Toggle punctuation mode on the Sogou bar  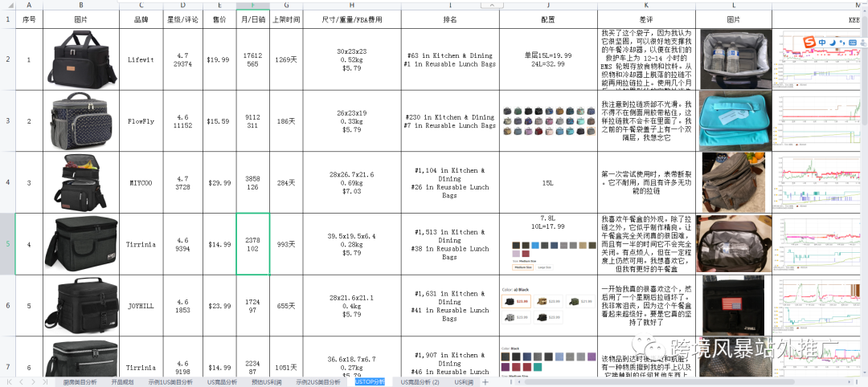[x=841, y=42]
